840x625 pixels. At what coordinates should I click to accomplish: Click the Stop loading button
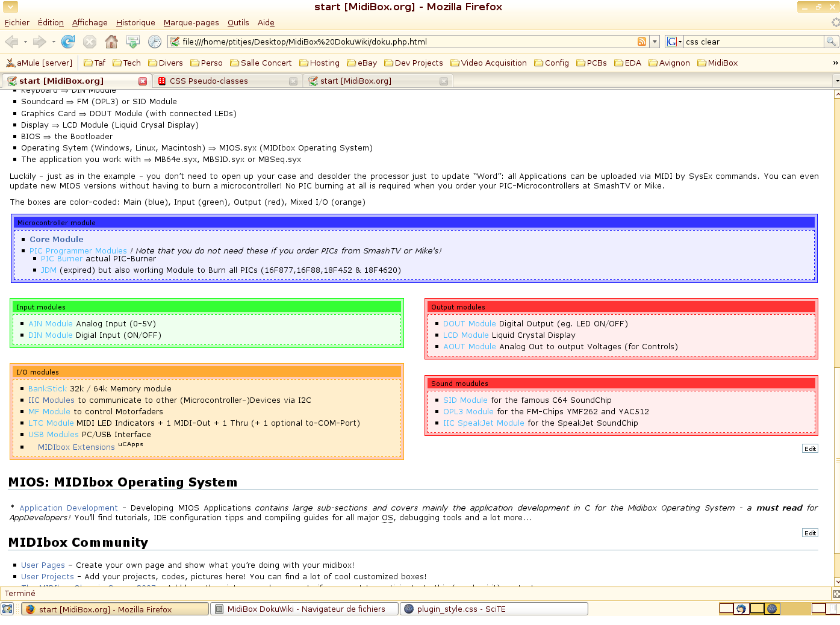[90, 42]
